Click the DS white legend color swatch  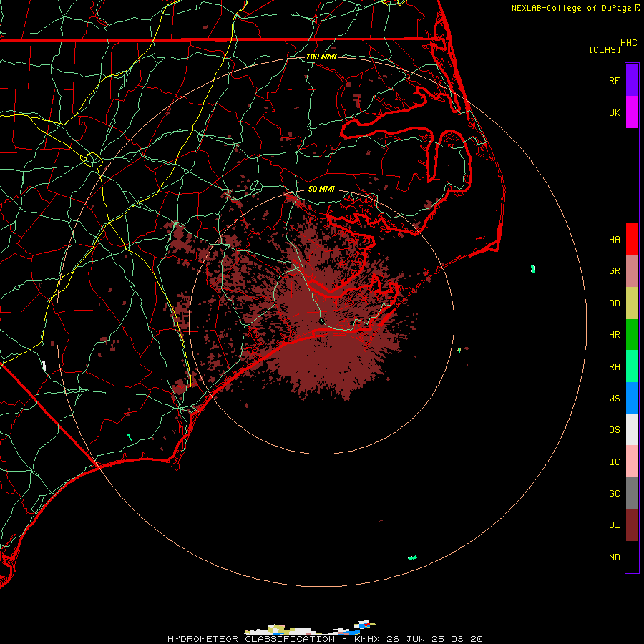[632, 429]
